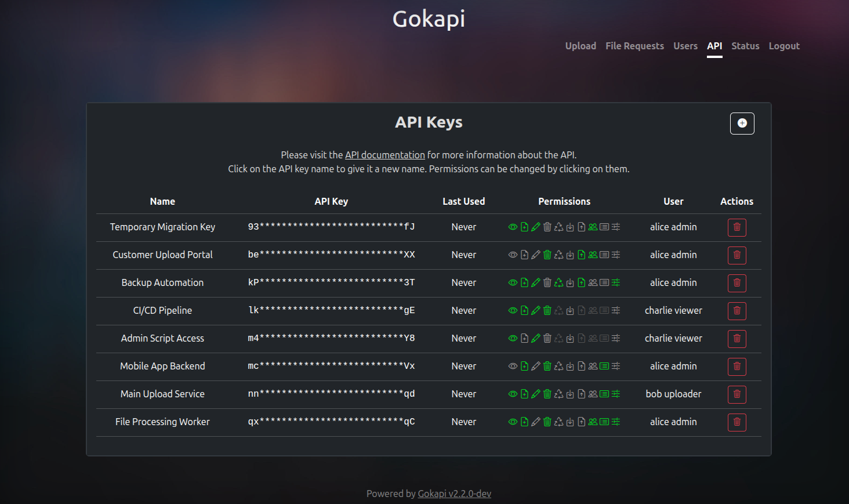The image size is (849, 504).
Task: Click the Gokapi title heading
Action: [x=429, y=19]
